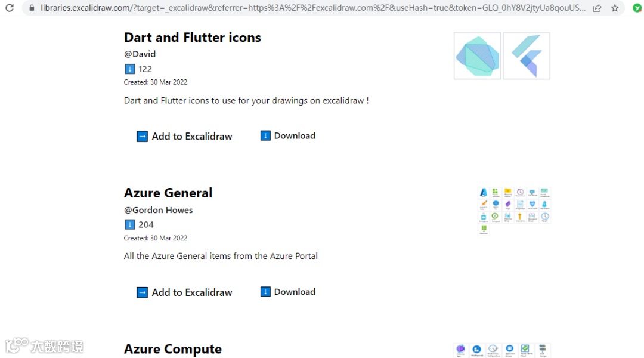
Task: Bookmark this page with the star icon
Action: [615, 8]
